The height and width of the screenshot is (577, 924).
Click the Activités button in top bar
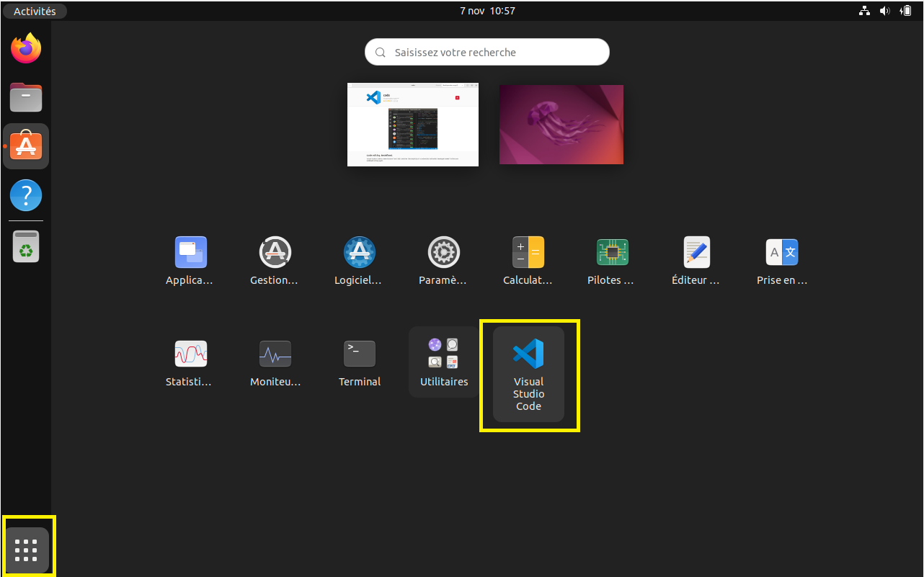point(35,11)
